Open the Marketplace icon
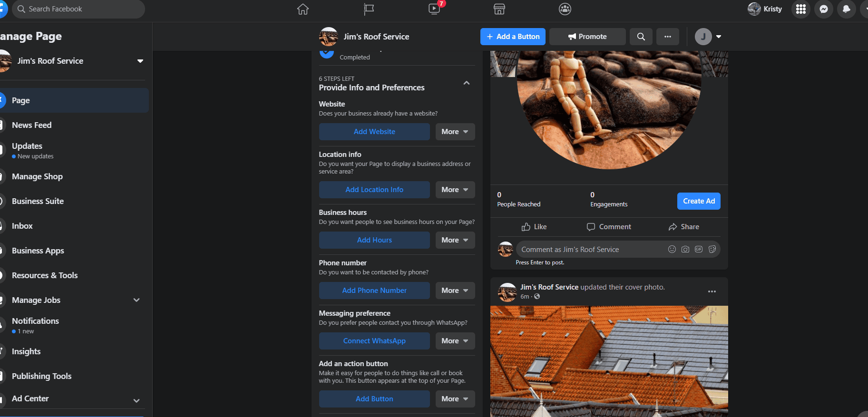The image size is (868, 417). pos(499,9)
